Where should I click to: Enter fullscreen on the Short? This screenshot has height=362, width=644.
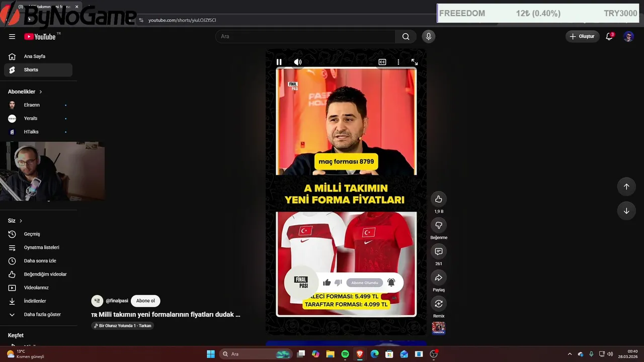click(415, 62)
